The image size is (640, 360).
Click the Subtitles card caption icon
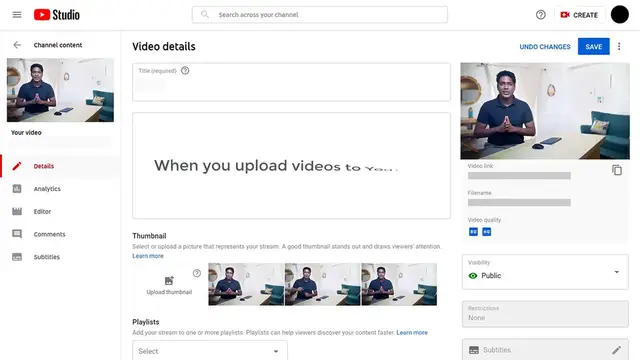(x=474, y=350)
